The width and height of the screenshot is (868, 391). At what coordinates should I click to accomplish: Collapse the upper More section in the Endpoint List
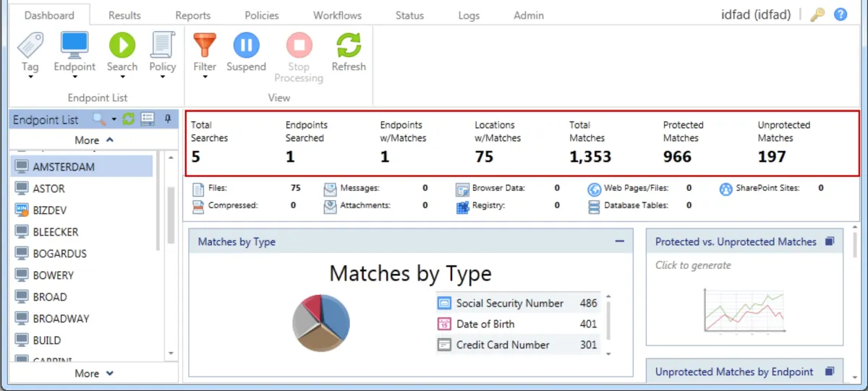coord(95,140)
